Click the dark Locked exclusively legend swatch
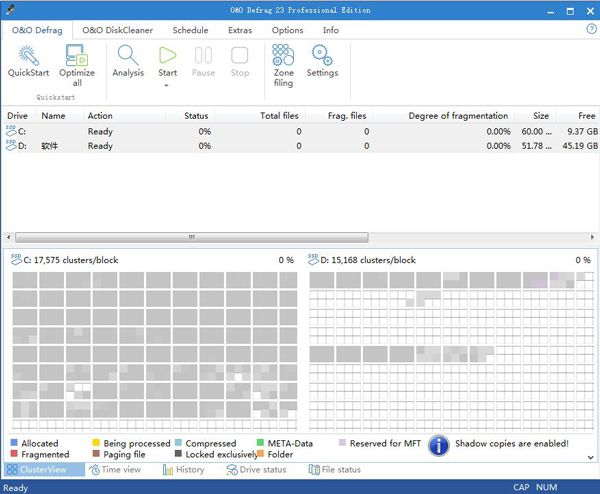The width and height of the screenshot is (600, 494). [178, 453]
